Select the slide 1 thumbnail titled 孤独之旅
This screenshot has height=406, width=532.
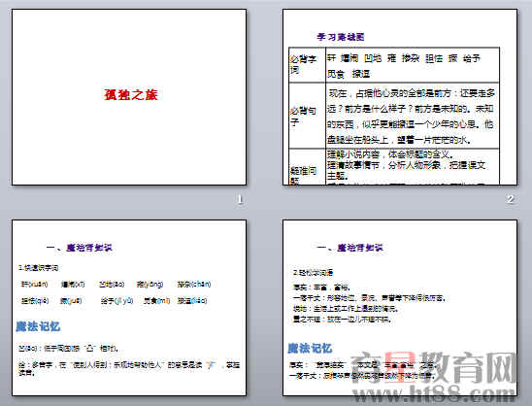(x=129, y=97)
